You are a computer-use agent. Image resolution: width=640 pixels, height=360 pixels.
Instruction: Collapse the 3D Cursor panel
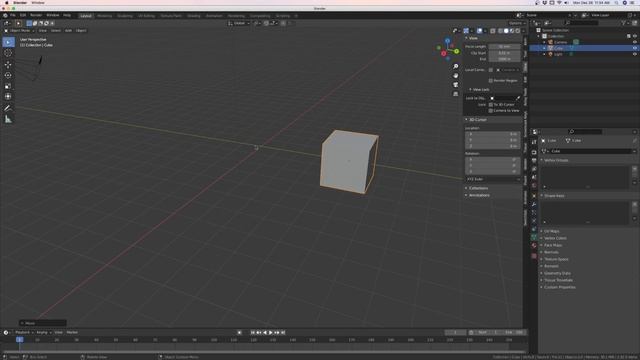tap(476, 120)
